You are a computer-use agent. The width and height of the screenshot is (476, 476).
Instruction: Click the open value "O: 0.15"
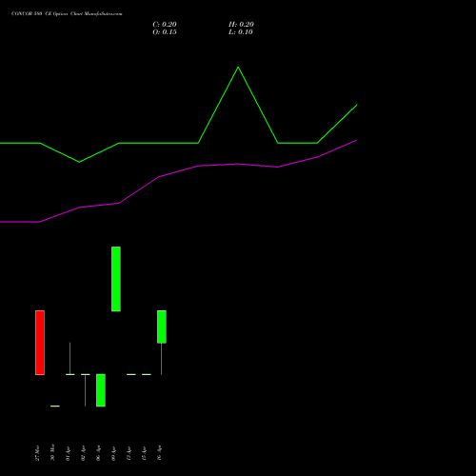(x=165, y=32)
